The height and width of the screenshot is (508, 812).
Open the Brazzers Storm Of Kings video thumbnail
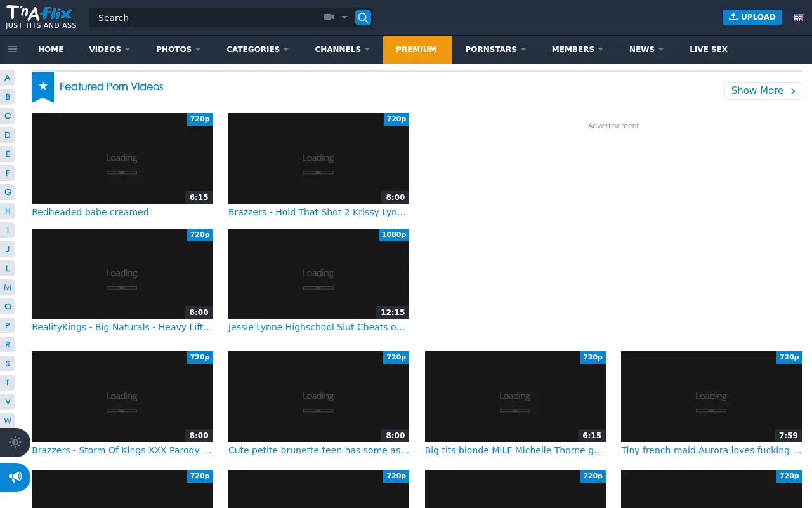point(122,396)
